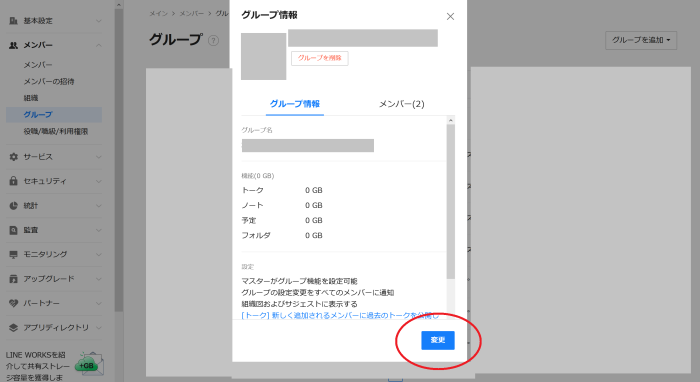Expand the セキュリティ menu chevron
Screen dimensions: 700x382
99,181
